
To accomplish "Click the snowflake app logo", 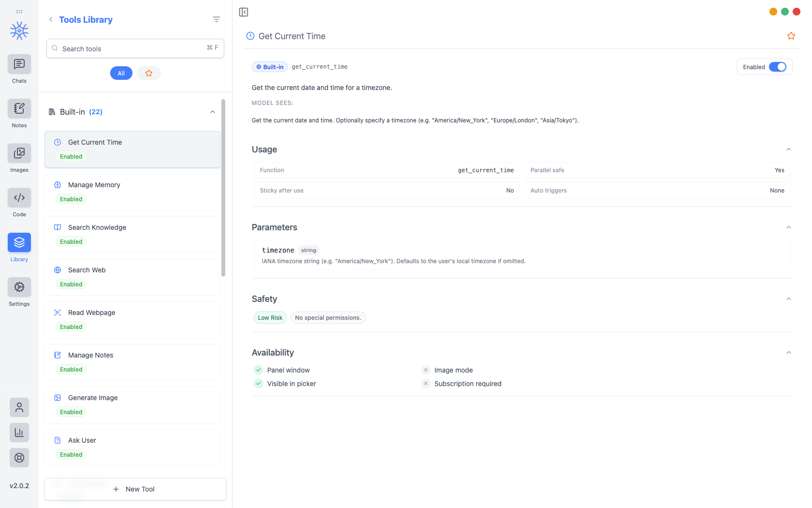I will pos(19,31).
